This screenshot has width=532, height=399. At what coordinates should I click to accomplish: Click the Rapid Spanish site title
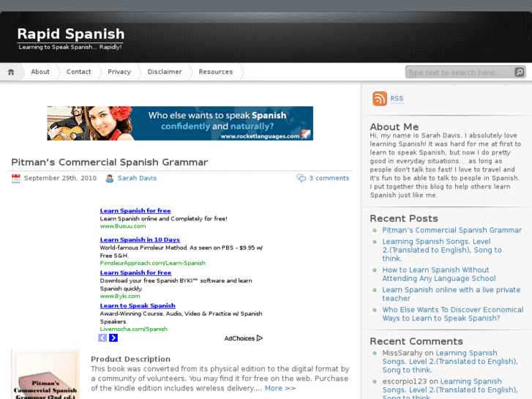[x=71, y=34]
